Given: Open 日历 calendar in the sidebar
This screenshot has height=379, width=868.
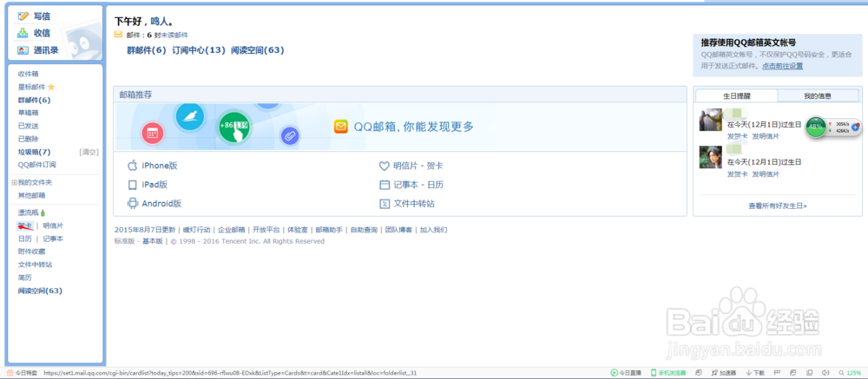Looking at the screenshot, I should (25, 239).
